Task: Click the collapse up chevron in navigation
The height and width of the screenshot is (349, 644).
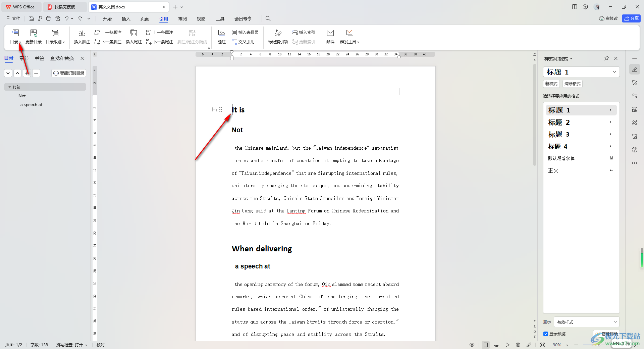Action: point(17,73)
